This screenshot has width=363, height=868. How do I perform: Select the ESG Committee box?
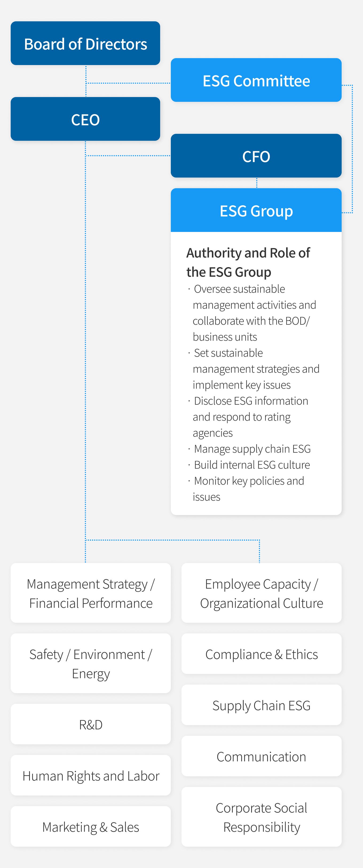click(256, 80)
